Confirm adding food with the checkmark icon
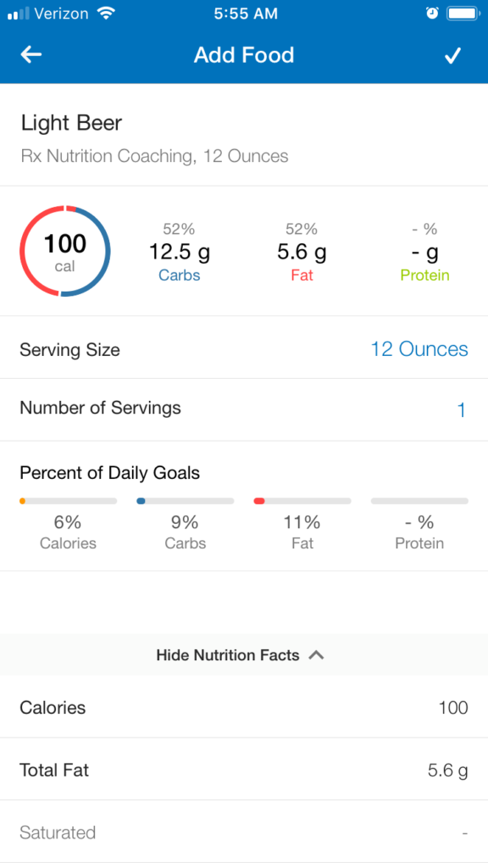 [x=452, y=55]
